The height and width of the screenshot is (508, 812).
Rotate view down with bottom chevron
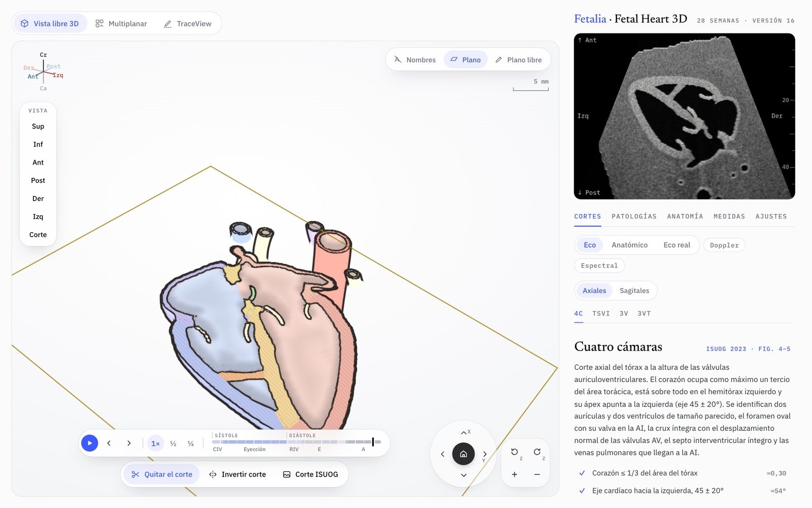click(x=463, y=475)
